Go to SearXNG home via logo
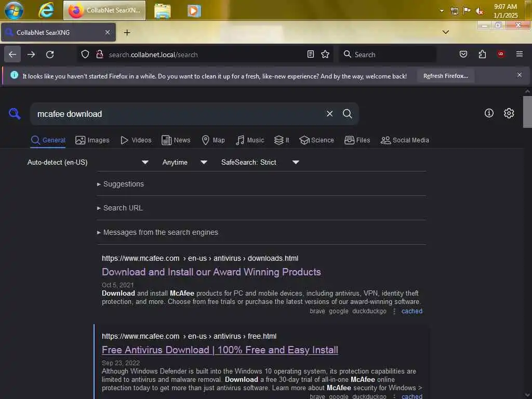 15,114
